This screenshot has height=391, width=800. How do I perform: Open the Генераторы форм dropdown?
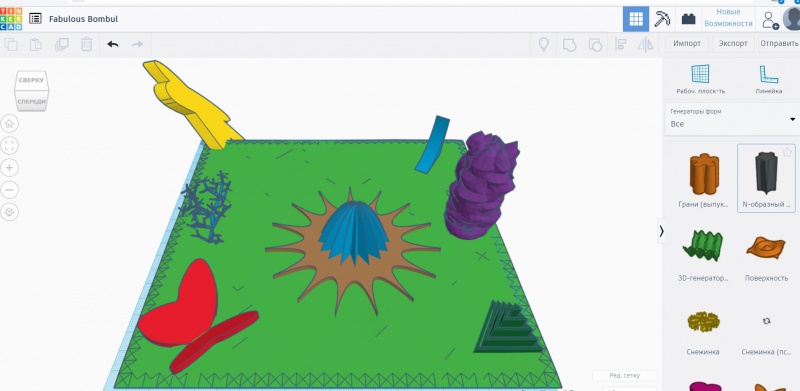[732, 119]
